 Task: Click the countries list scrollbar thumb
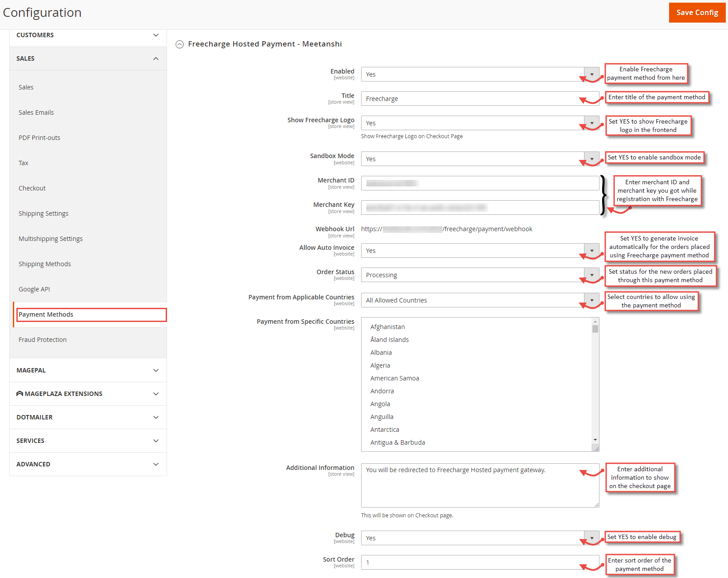click(x=595, y=329)
